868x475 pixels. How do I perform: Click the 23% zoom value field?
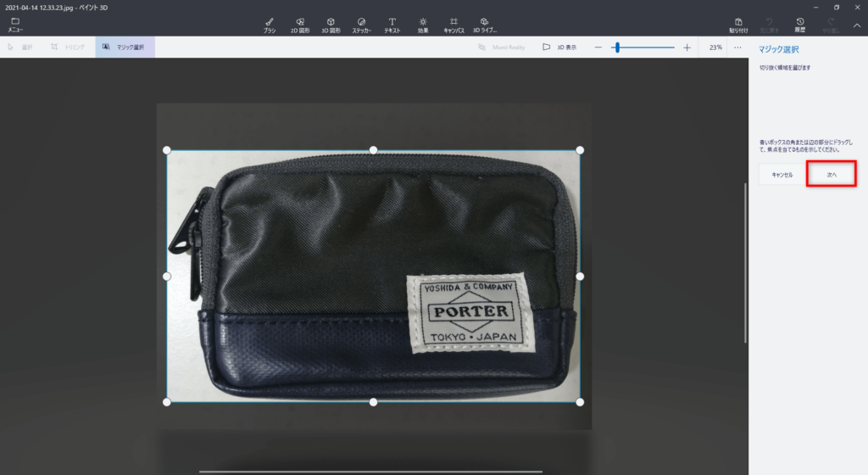[715, 47]
